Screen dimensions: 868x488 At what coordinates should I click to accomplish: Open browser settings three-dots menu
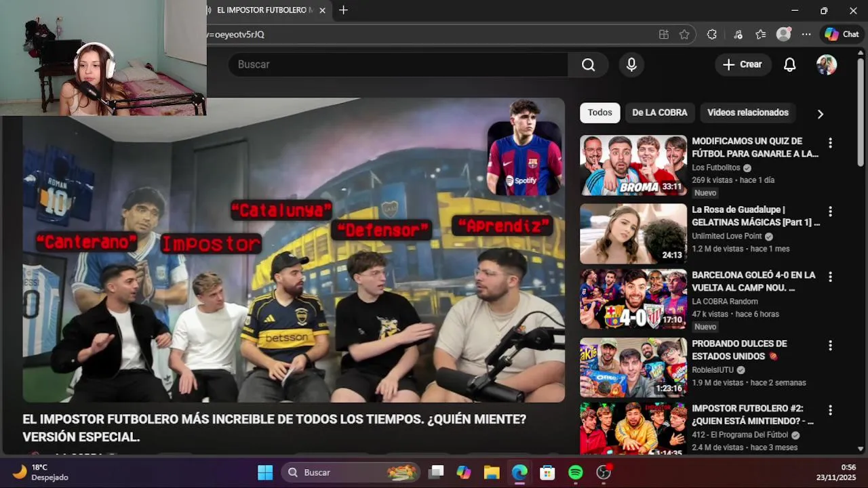806,35
